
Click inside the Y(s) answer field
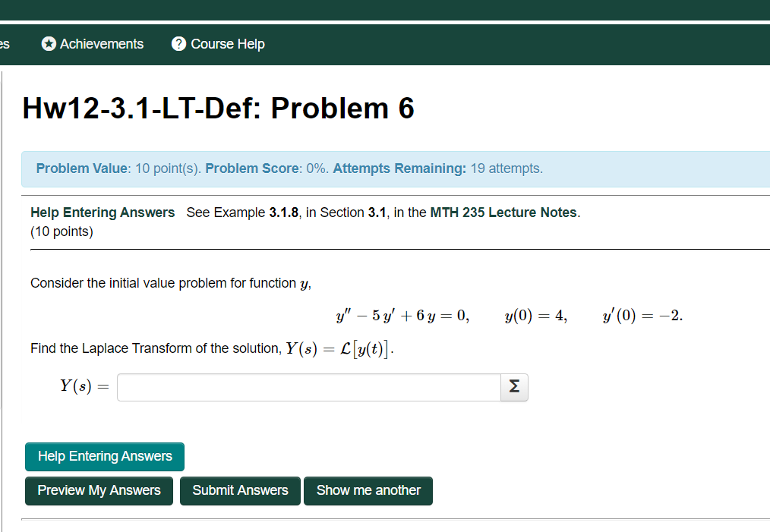[x=304, y=387]
